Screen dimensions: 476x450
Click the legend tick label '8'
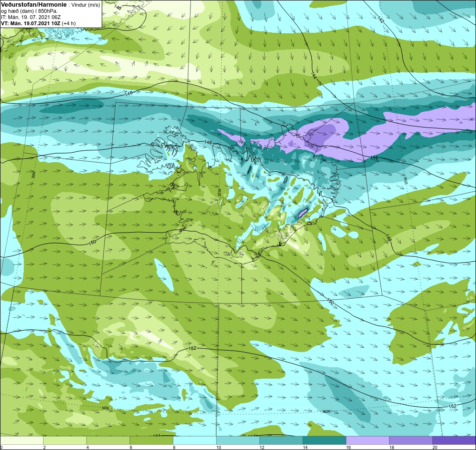point(174,447)
